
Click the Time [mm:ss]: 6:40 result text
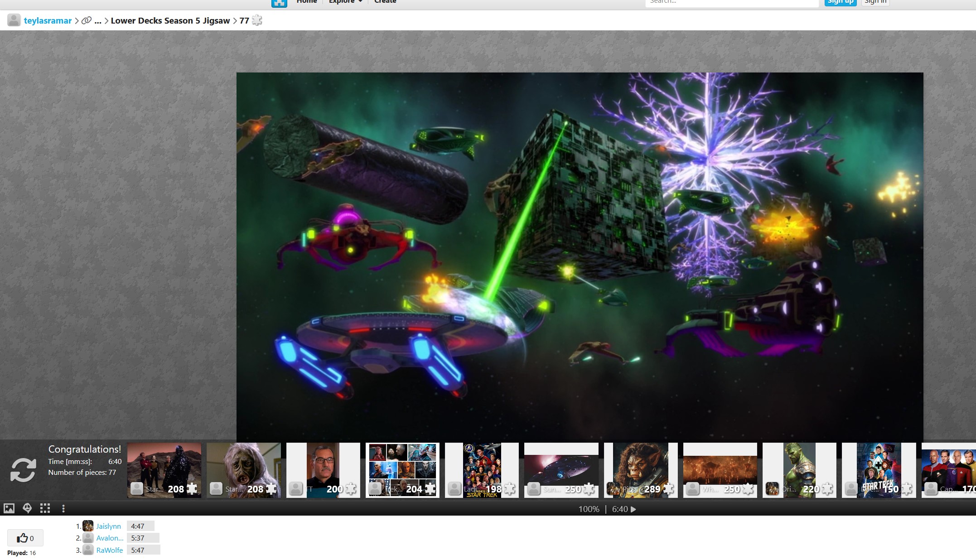[x=85, y=461]
